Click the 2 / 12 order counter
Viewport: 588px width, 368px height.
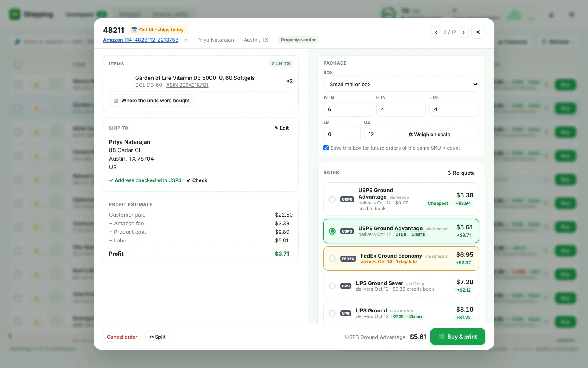(450, 32)
